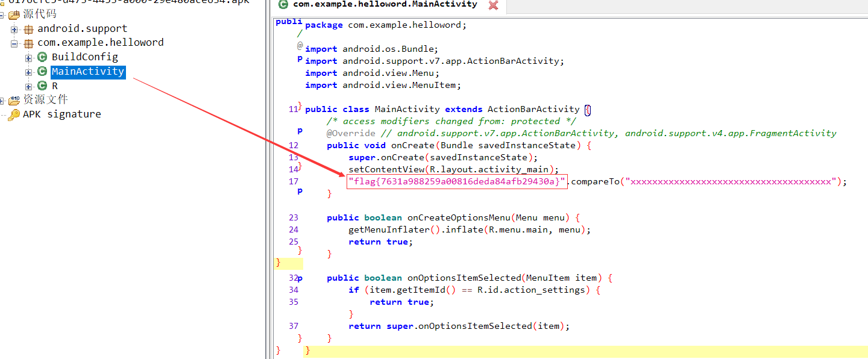The width and height of the screenshot is (868, 359).
Task: Click onOptionsItemSelected in the method signature
Action: tap(465, 278)
